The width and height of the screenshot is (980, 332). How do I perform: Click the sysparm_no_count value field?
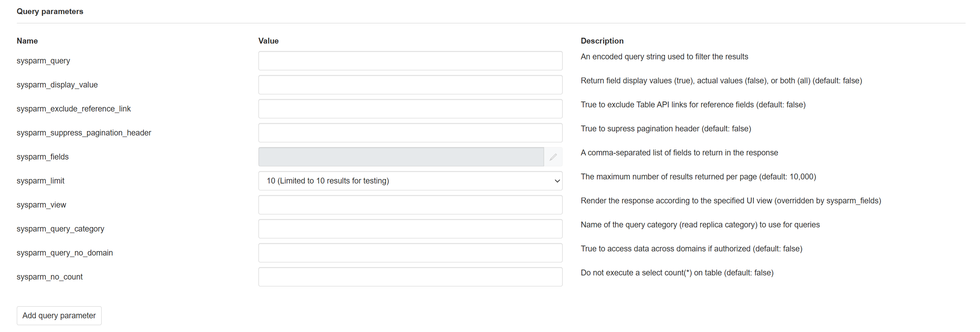click(x=410, y=277)
